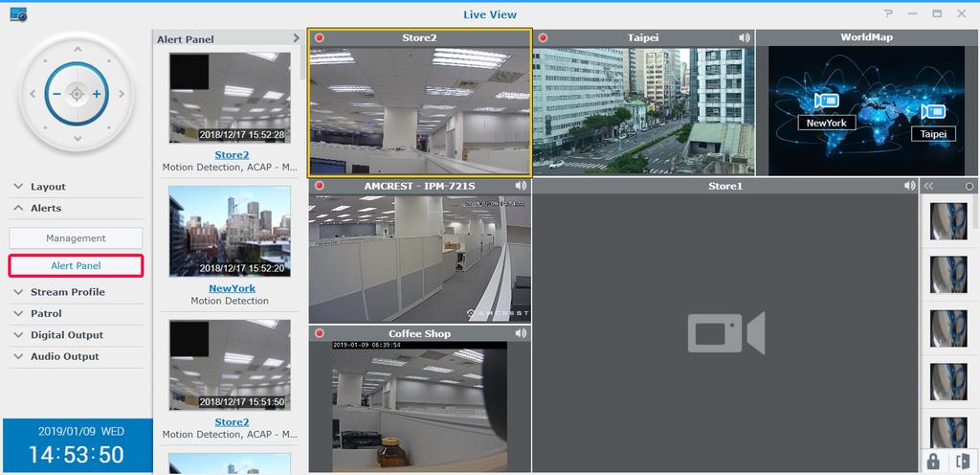The height and width of the screenshot is (475, 980).
Task: Click the PTZ home crosshair center button
Action: [x=77, y=95]
